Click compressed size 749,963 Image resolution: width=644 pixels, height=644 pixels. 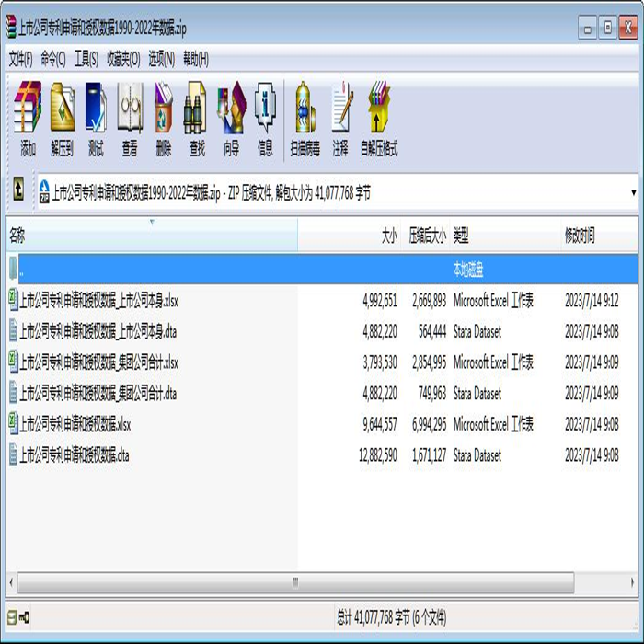pos(432,394)
